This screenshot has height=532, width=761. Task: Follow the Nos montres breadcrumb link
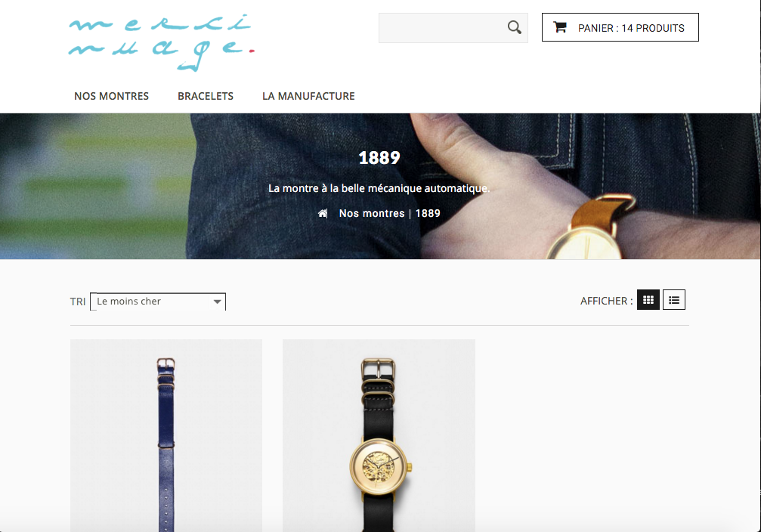[x=372, y=214]
